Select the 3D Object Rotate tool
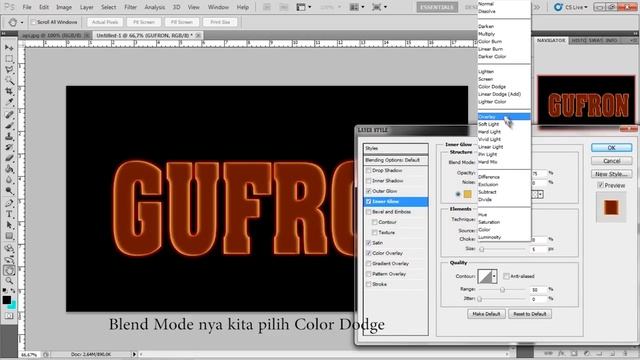The image size is (640, 360). 9,249
